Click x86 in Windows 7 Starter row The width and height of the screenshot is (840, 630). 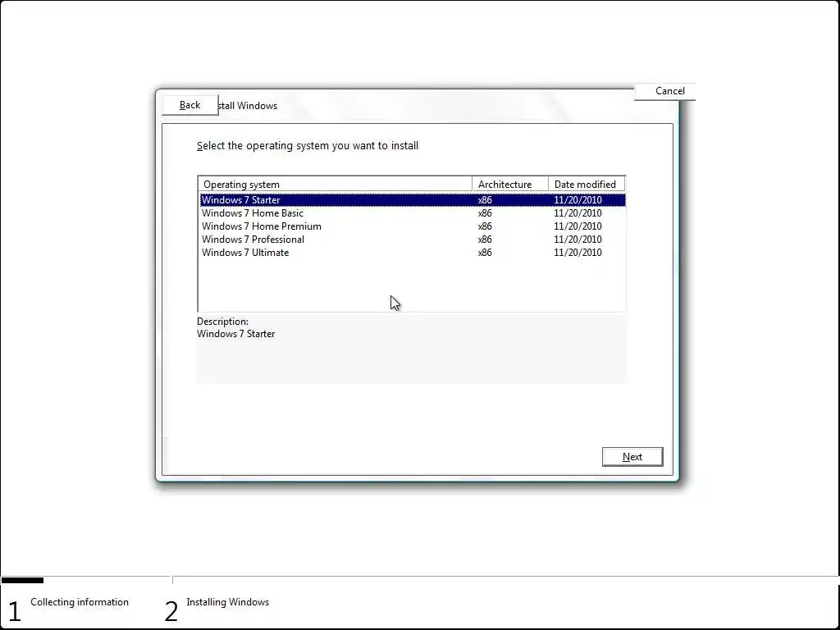point(485,200)
